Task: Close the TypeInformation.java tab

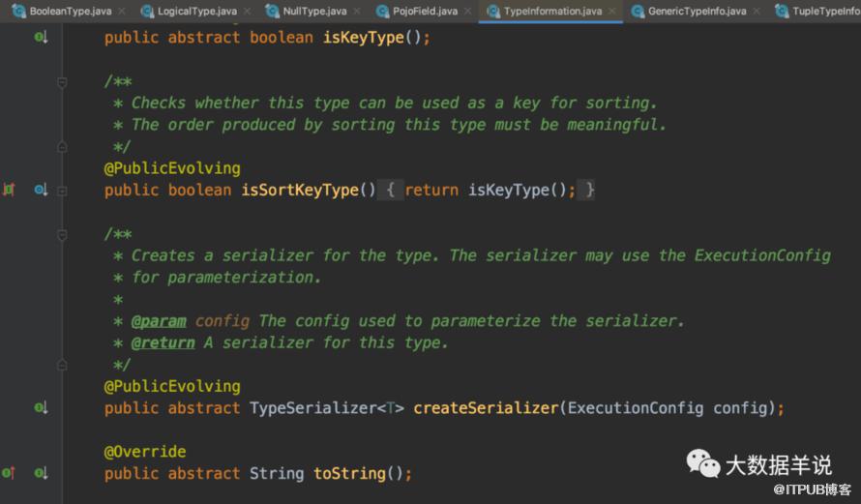Action: click(x=611, y=11)
